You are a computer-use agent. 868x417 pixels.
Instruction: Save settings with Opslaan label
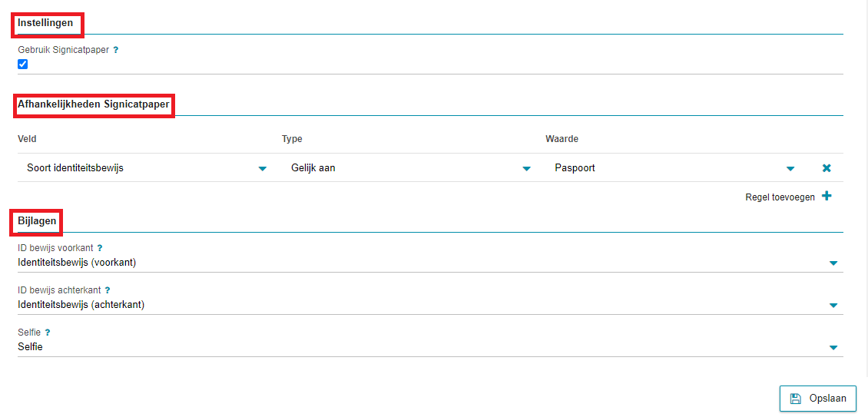827,399
